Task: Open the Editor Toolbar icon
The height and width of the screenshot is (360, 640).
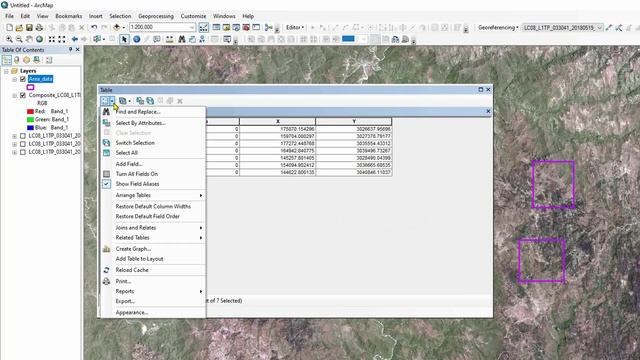Action: pyautogui.click(x=204, y=27)
